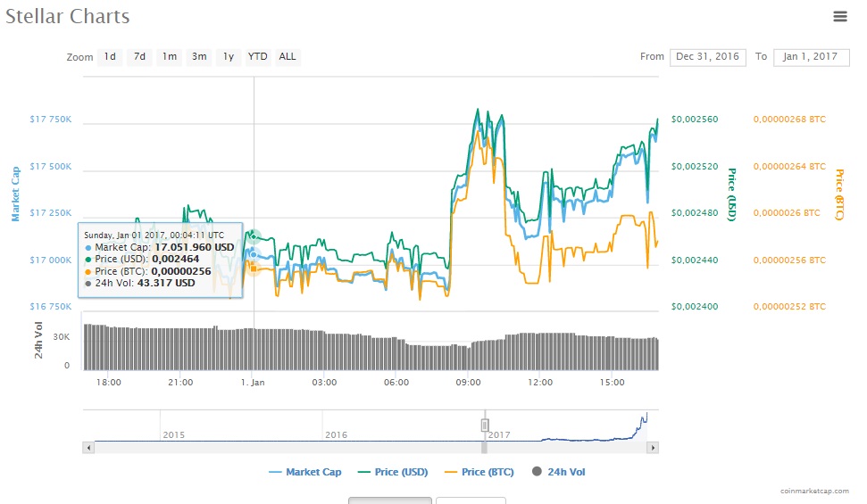This screenshot has width=867, height=504.
Task: Click the 0,00000252 BTC axis label
Action: pyautogui.click(x=789, y=307)
